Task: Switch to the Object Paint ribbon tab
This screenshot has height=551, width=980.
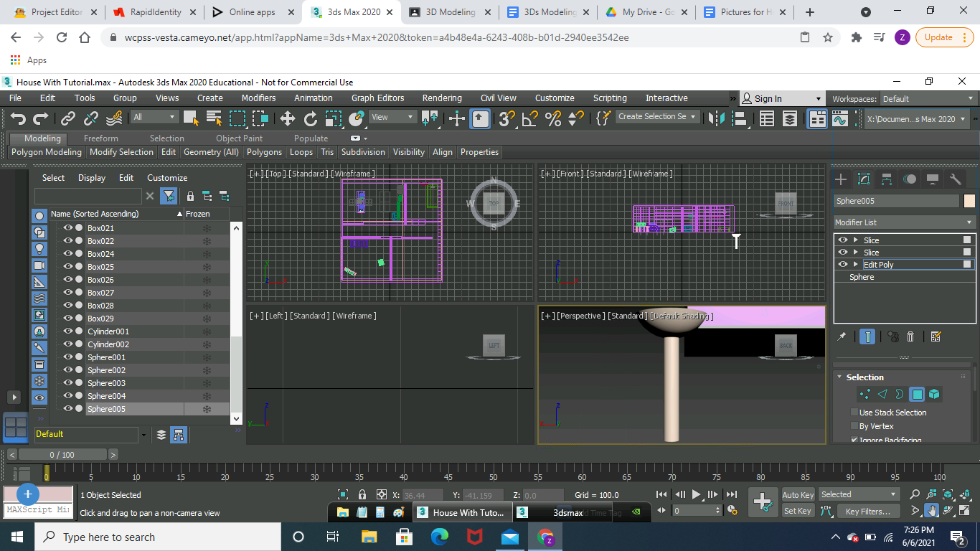Action: pos(239,138)
